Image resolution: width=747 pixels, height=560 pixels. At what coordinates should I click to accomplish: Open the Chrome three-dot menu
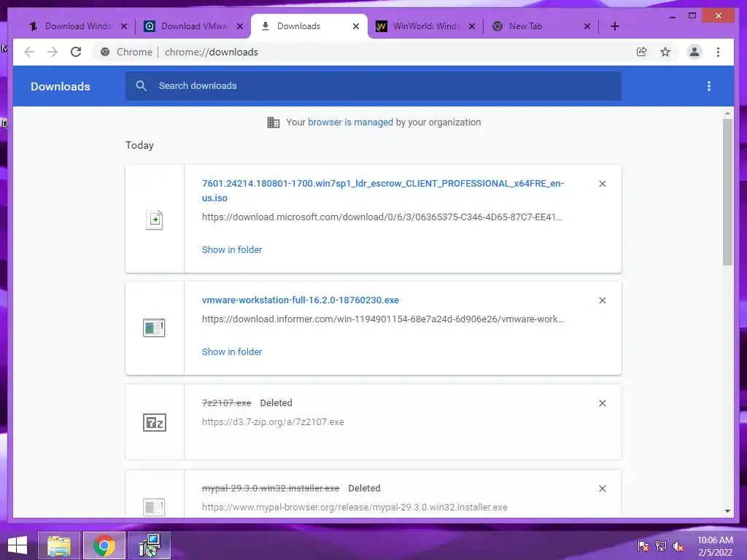click(x=718, y=52)
